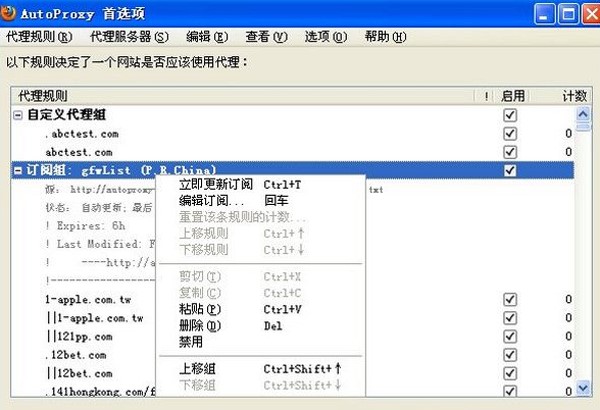The height and width of the screenshot is (410, 600).
Task: Maximize the AutoProxy preferences window
Action: tap(568, 15)
